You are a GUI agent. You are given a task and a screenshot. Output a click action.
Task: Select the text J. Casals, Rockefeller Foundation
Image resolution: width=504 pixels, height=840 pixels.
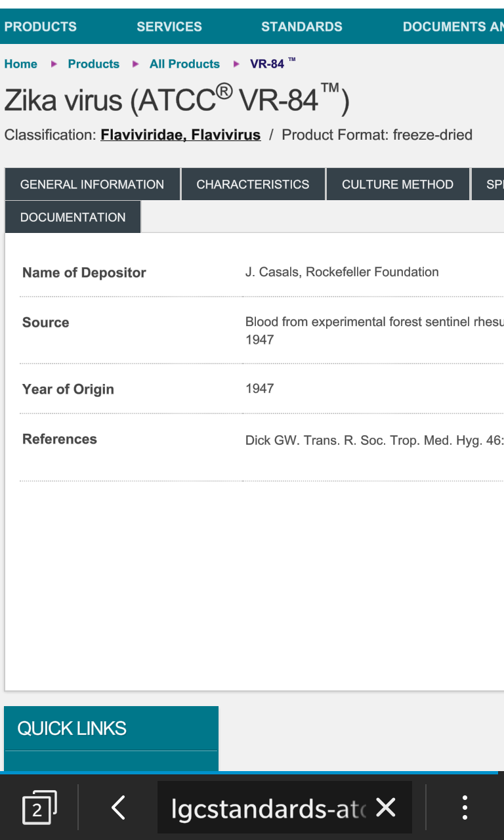[x=342, y=272]
